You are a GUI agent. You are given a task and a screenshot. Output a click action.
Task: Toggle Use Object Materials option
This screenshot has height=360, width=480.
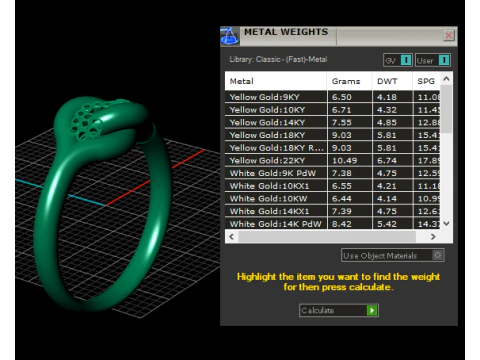(x=392, y=255)
